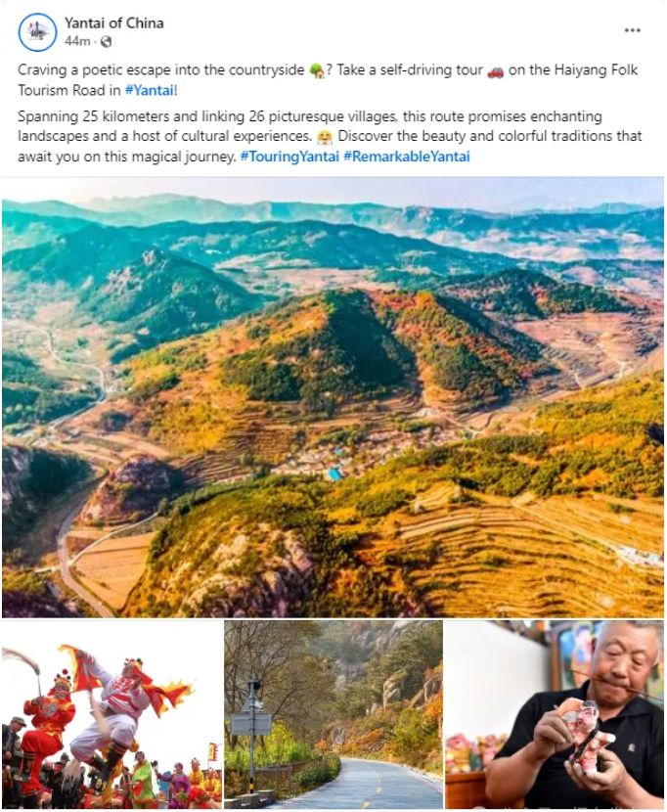Click the painted figurine in man's hands
This screenshot has height=812, width=667.
(584, 728)
